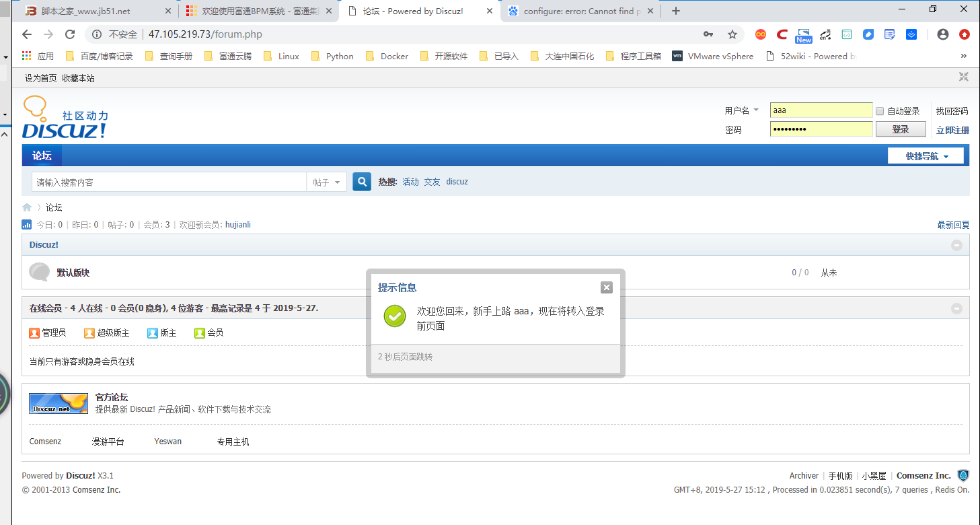Click the Comsenz shield icon in footer

coord(963,476)
